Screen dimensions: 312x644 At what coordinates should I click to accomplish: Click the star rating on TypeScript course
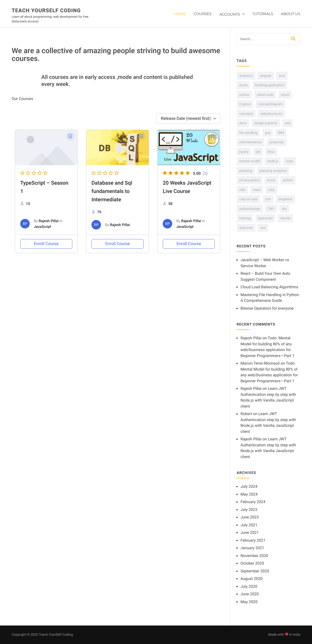[x=34, y=173]
